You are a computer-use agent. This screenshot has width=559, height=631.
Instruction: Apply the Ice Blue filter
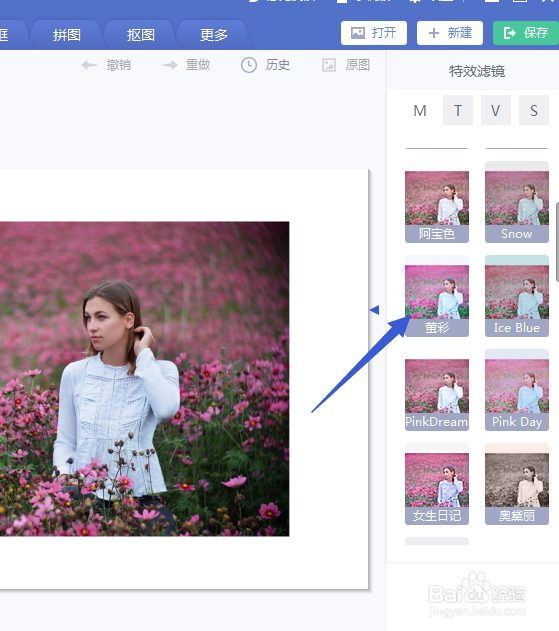pyautogui.click(x=517, y=296)
